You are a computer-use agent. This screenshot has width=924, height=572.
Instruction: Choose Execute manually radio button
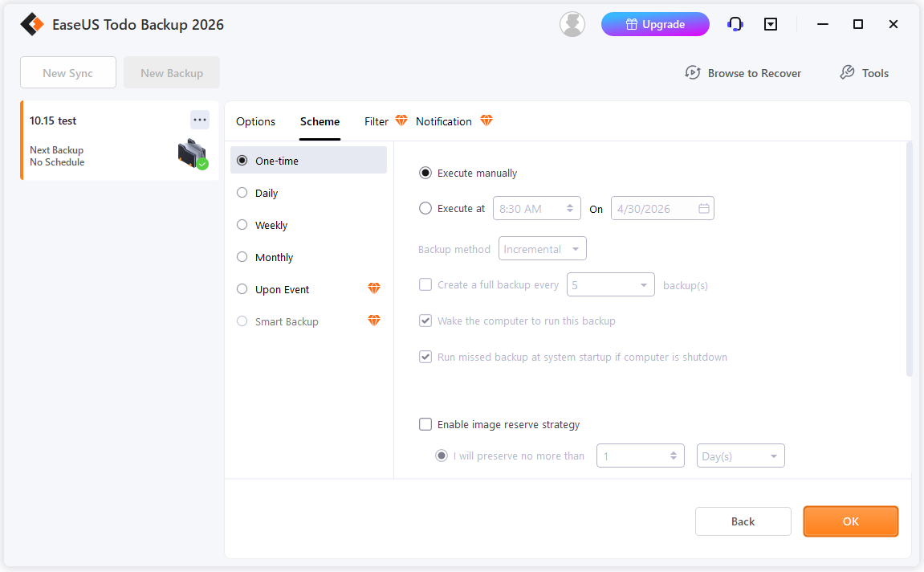425,173
